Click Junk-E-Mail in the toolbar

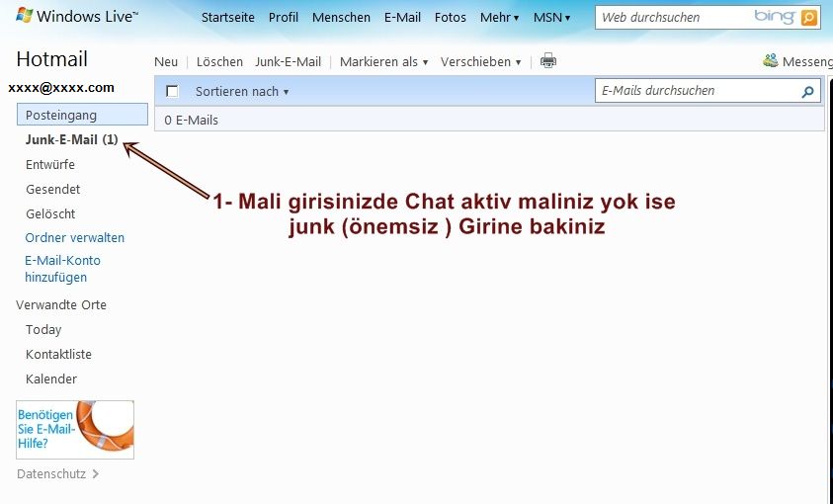pos(288,61)
